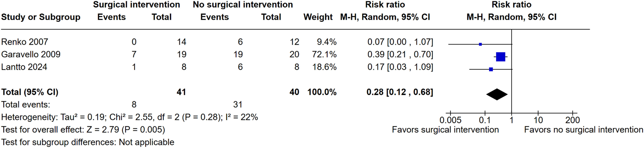Click the 'Surgical intervention' group heading
This screenshot has height=148, width=644.
pos(136,4)
